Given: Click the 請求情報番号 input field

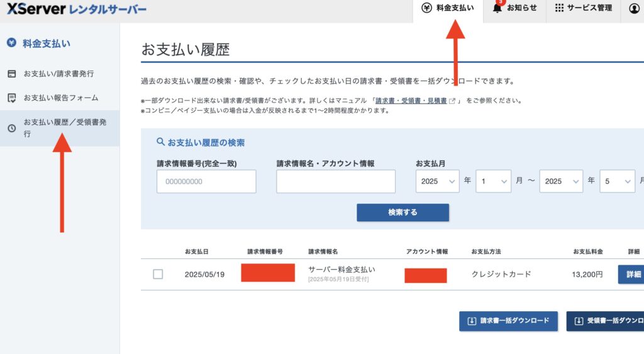Looking at the screenshot, I should (206, 182).
